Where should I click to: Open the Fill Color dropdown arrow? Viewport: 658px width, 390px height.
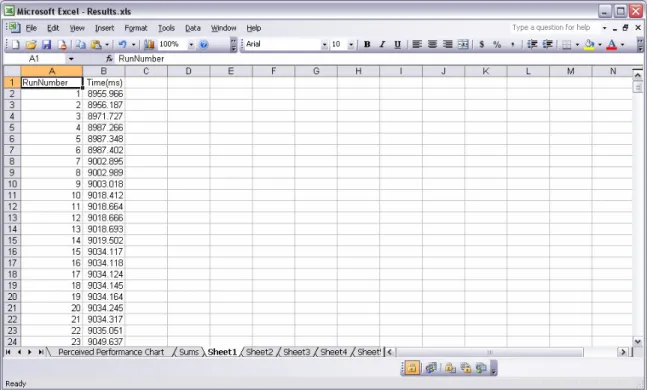(600, 44)
